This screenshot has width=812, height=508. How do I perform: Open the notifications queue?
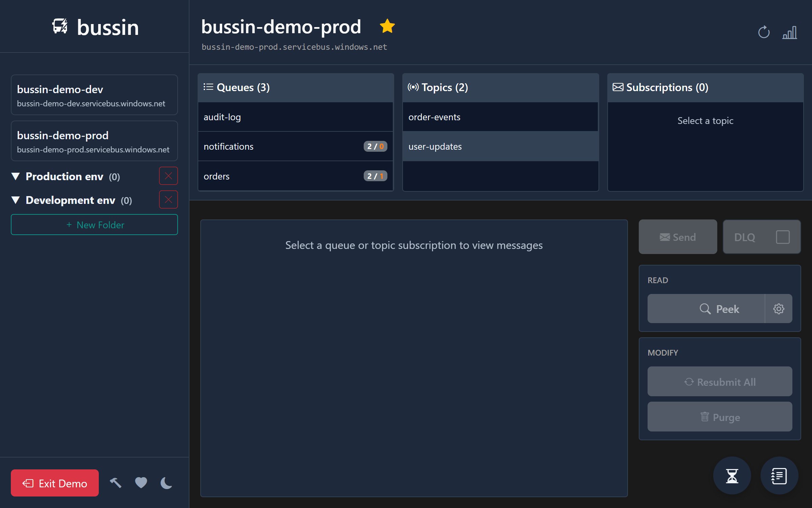295,146
